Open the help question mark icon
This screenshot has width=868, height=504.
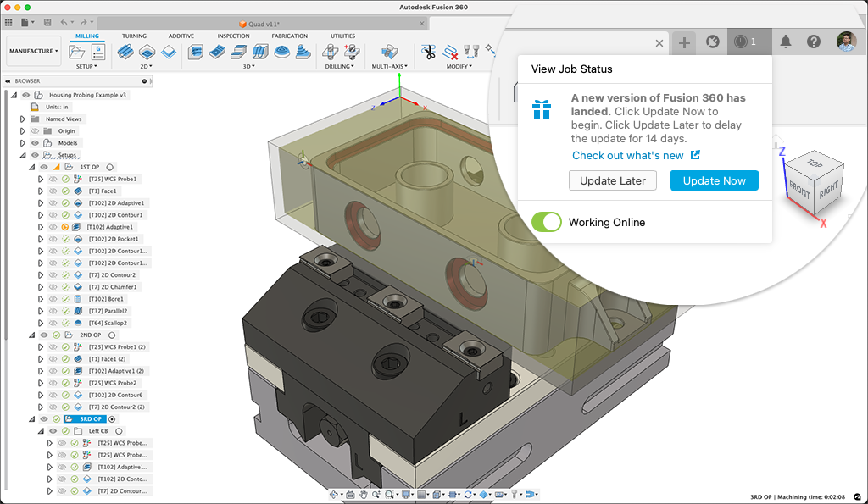[813, 42]
